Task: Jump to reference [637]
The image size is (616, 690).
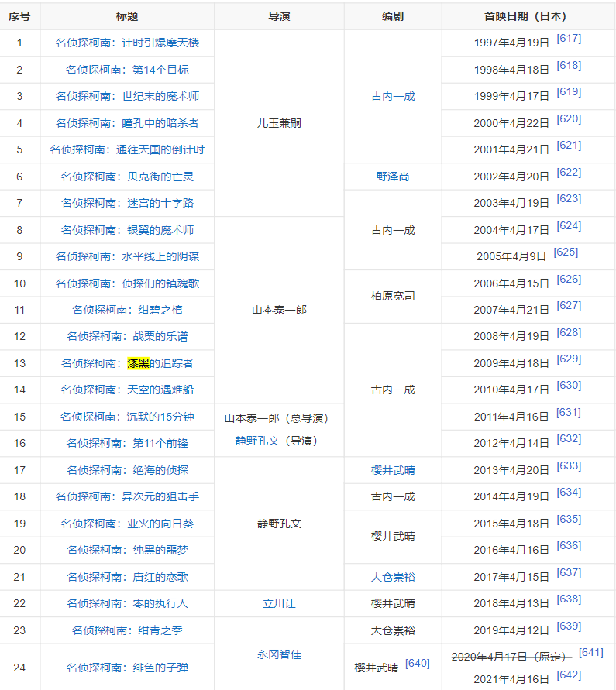Action: [569, 573]
